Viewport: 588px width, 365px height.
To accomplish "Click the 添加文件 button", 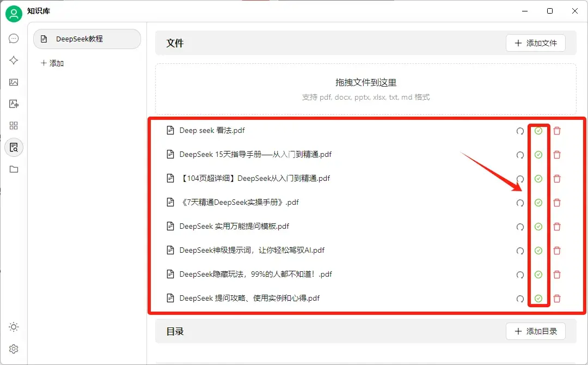I will [536, 43].
